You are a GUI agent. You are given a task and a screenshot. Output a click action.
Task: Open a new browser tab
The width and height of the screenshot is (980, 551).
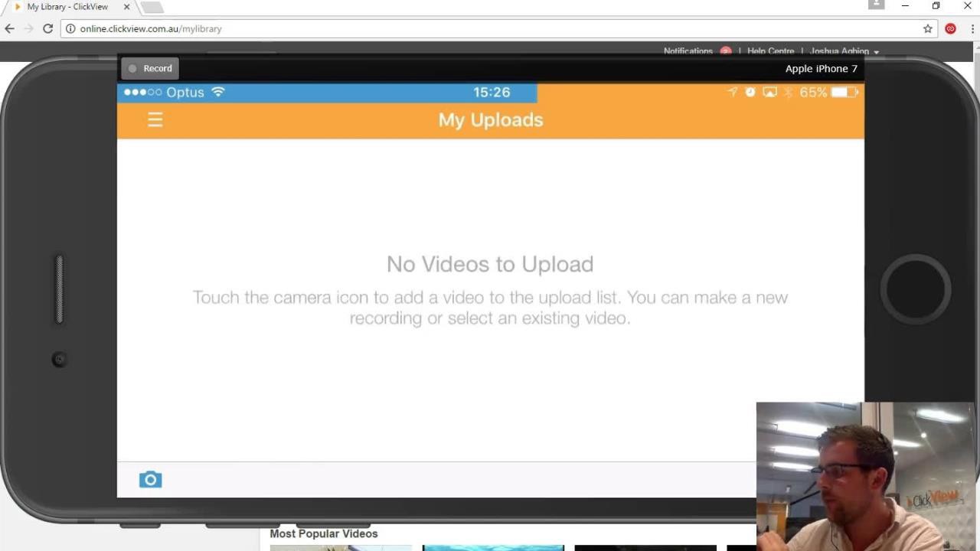[152, 7]
